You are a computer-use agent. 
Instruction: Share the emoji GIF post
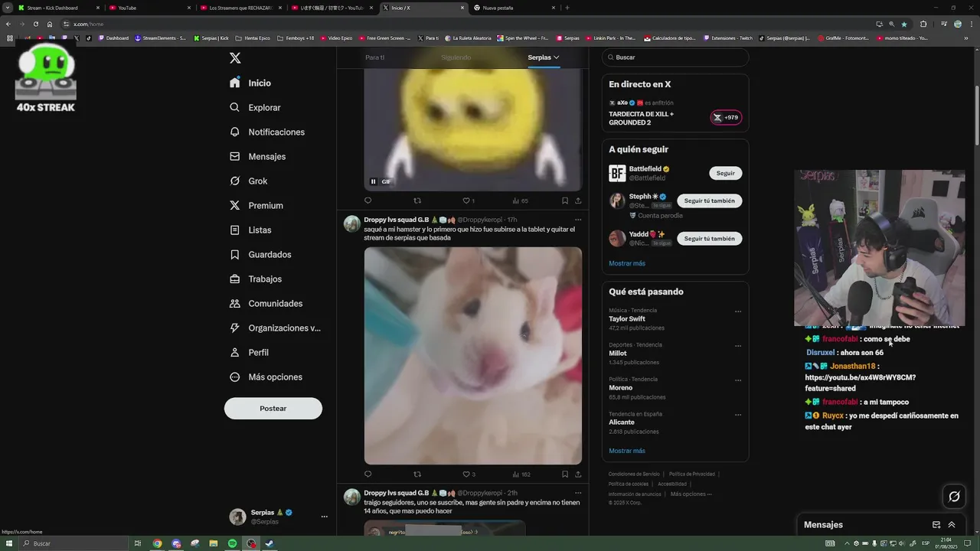pos(578,201)
